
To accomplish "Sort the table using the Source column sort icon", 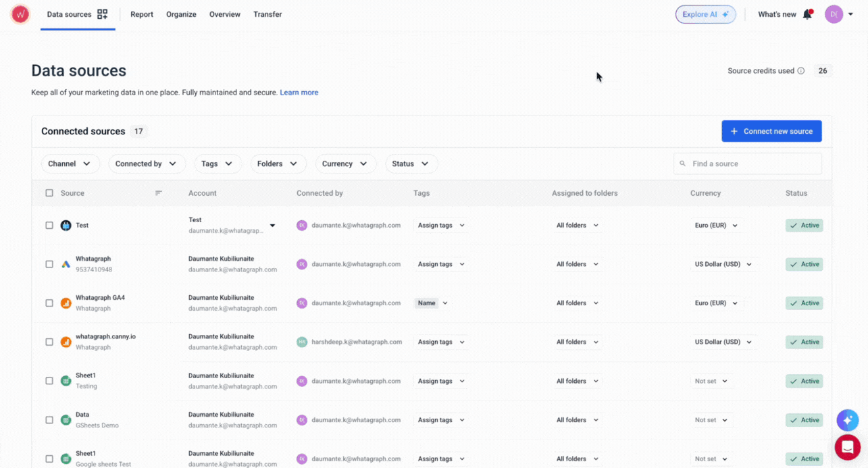I will (x=159, y=192).
